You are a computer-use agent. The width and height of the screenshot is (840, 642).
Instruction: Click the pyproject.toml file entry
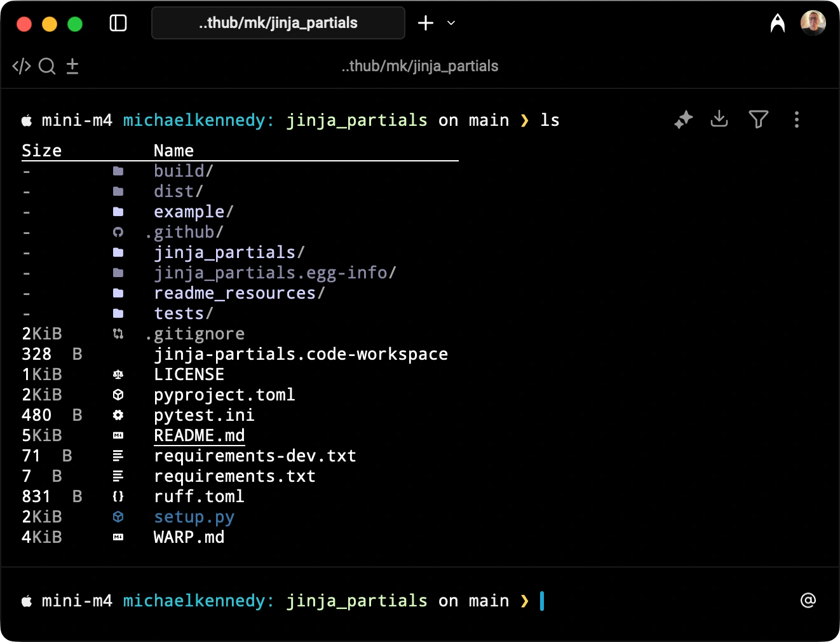(x=224, y=395)
